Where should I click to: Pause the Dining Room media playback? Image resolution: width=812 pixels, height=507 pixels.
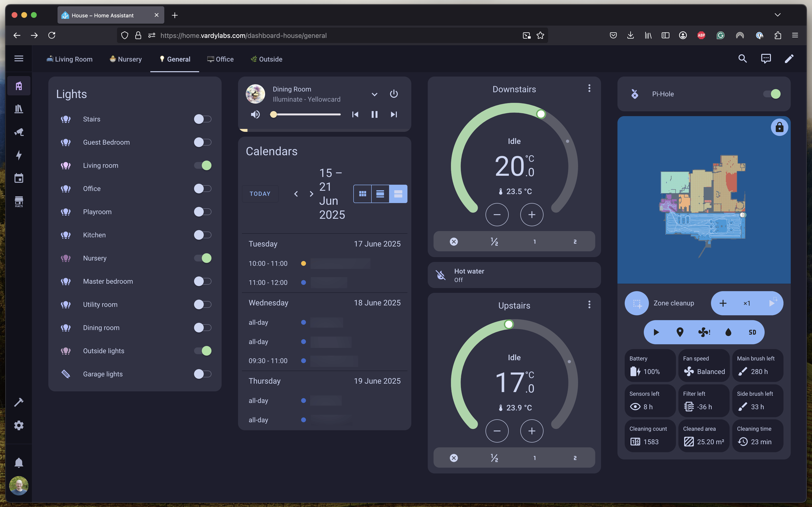click(374, 115)
